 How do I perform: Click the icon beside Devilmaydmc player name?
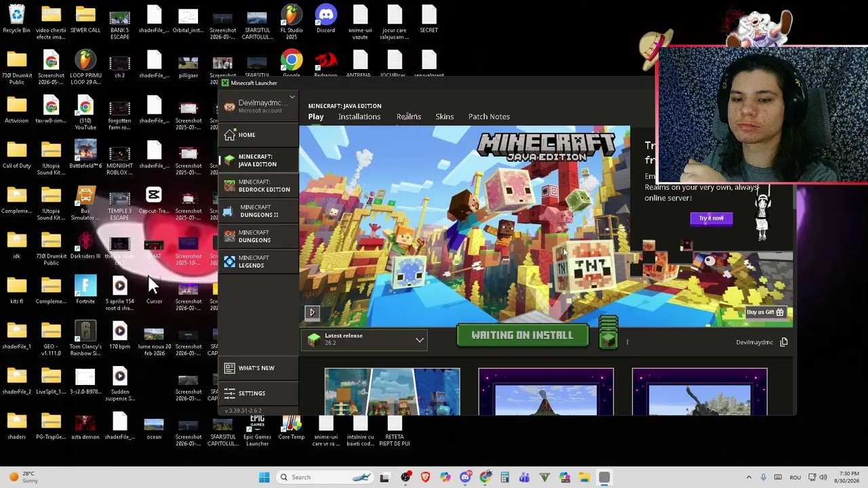[x=784, y=342]
